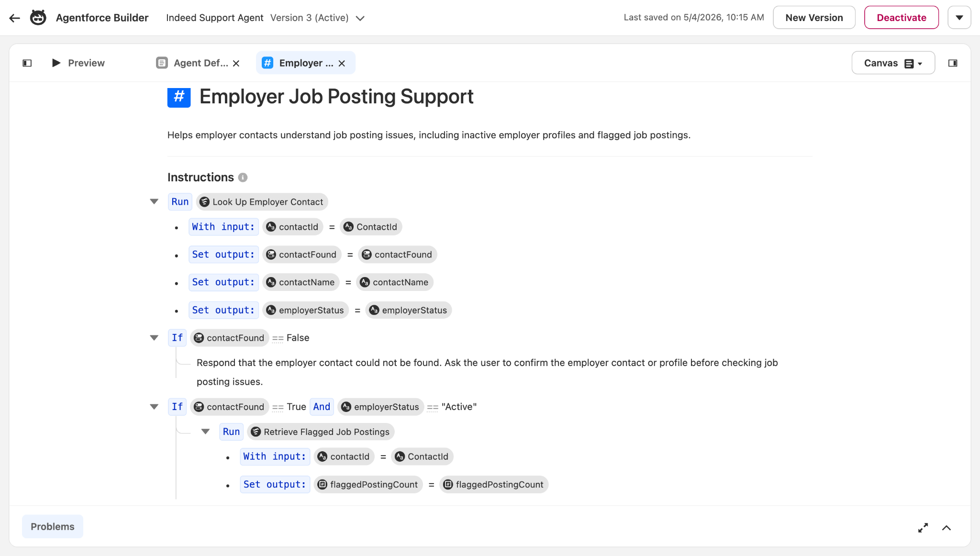Viewport: 980px width, 556px height.
Task: Click the Respond that employer contact not found instruction
Action: click(487, 372)
